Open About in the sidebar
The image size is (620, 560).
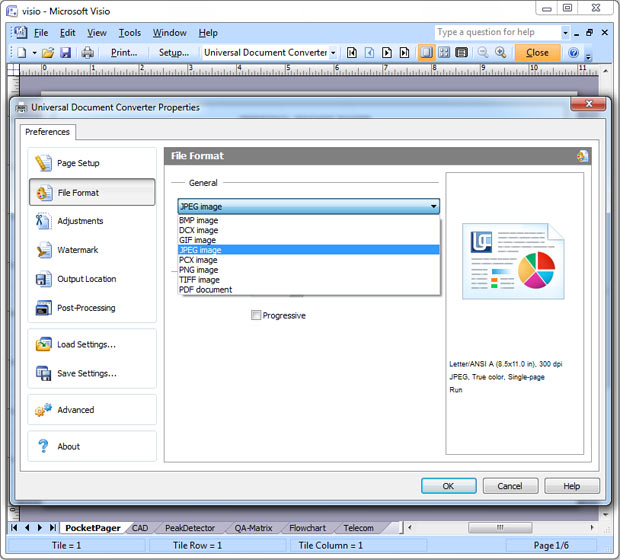(x=92, y=446)
